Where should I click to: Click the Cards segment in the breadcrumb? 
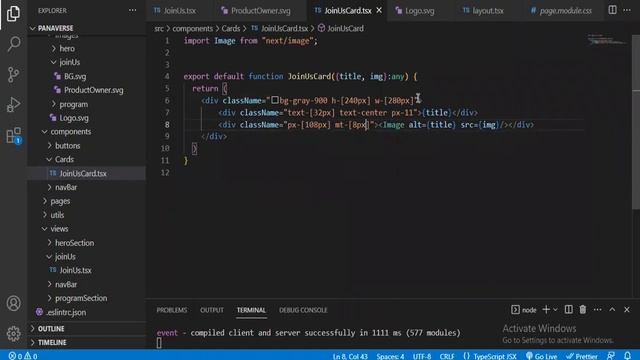(231, 29)
